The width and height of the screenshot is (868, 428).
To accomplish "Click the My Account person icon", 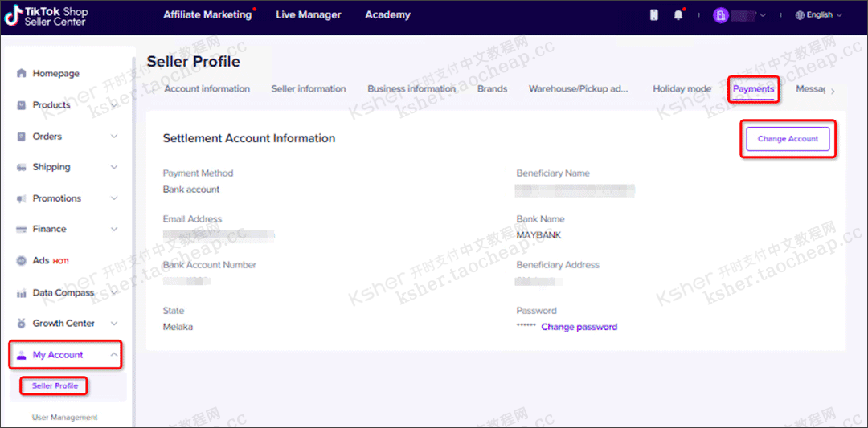I will pyautogui.click(x=22, y=355).
